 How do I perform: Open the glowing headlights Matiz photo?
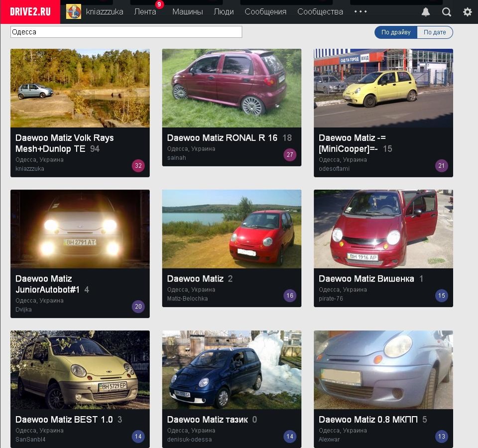click(80, 229)
